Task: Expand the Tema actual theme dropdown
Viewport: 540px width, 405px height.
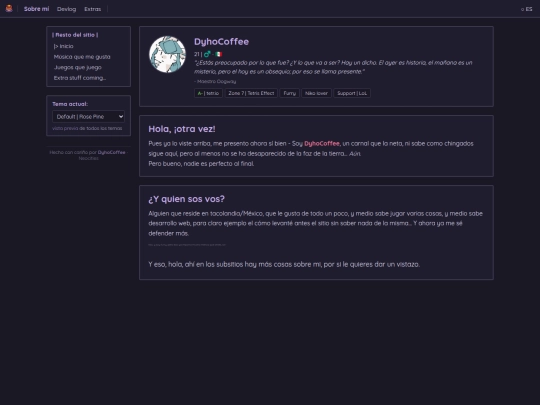Action: point(89,117)
